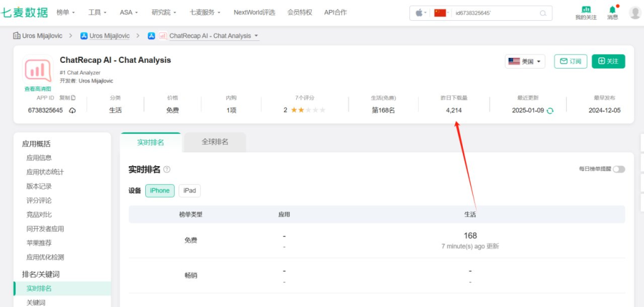Viewport: 644px width, 307px height.
Task: Click the two-star rating icons
Action: pyautogui.click(x=308, y=110)
